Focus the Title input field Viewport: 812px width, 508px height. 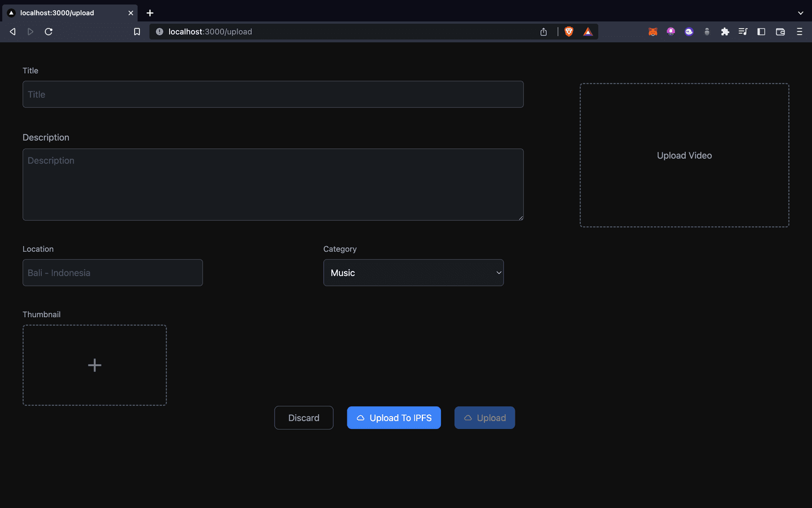273,94
